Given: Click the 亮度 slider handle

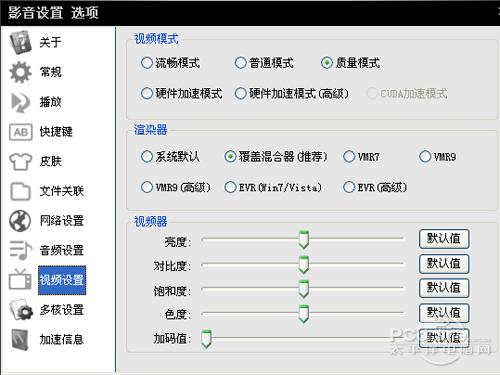Looking at the screenshot, I should click(304, 239).
